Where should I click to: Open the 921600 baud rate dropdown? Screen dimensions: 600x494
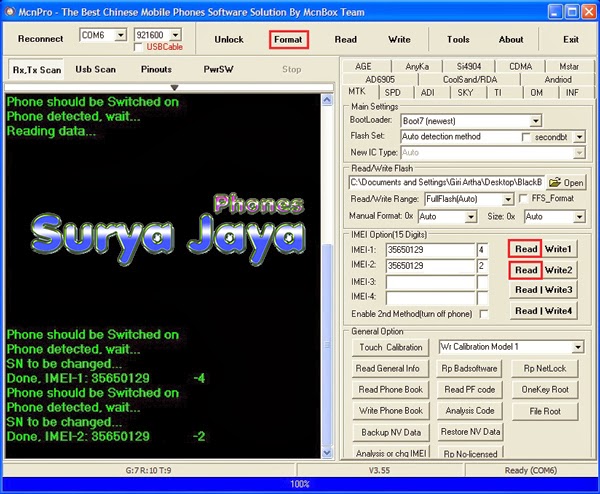(175, 35)
